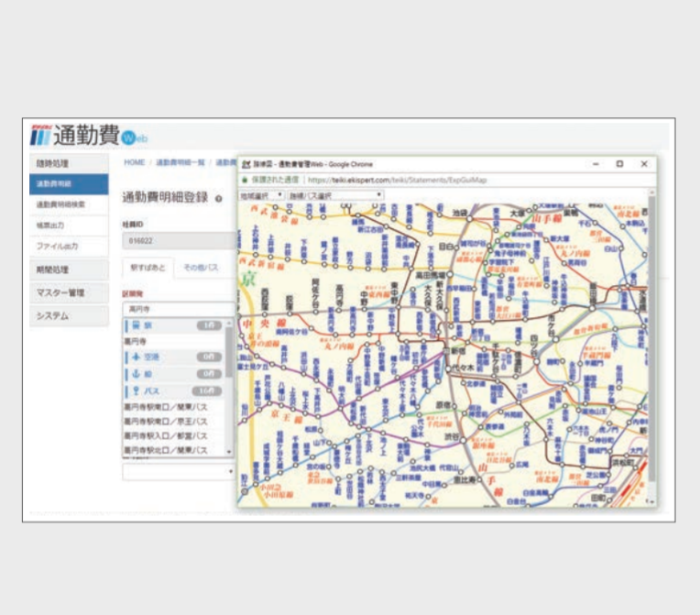This screenshot has height=615, width=700.
Task: Expand the 期間処理 sidebar section
Action: click(70, 269)
